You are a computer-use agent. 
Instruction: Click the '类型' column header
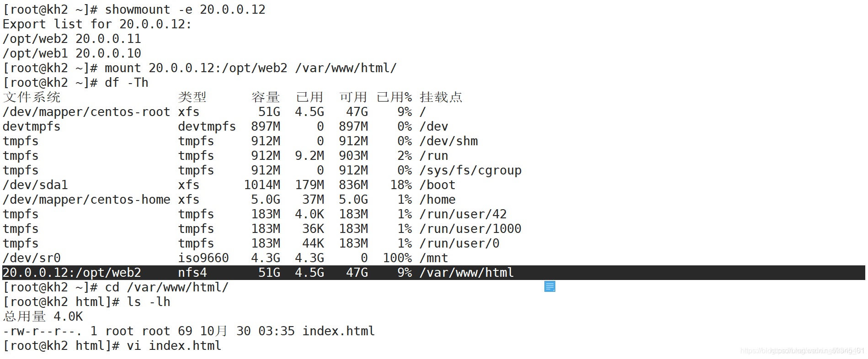[192, 97]
